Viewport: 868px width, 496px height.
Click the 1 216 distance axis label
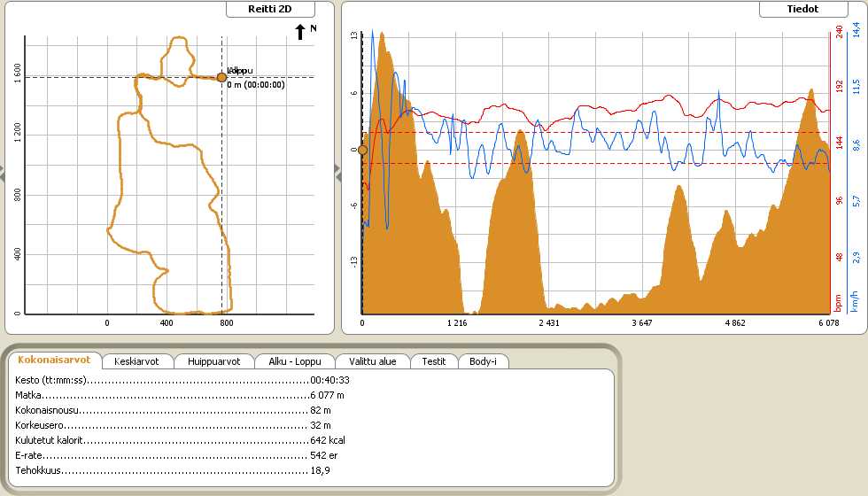click(457, 322)
